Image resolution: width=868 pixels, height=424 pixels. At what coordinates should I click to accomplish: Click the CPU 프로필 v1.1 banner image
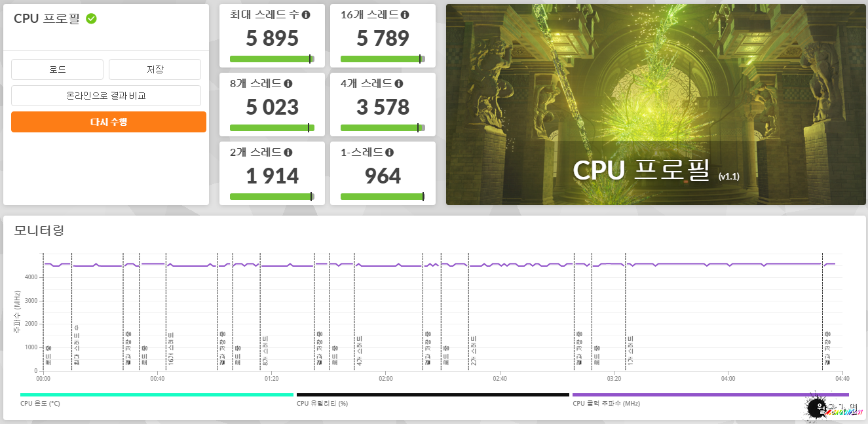pyautogui.click(x=656, y=105)
